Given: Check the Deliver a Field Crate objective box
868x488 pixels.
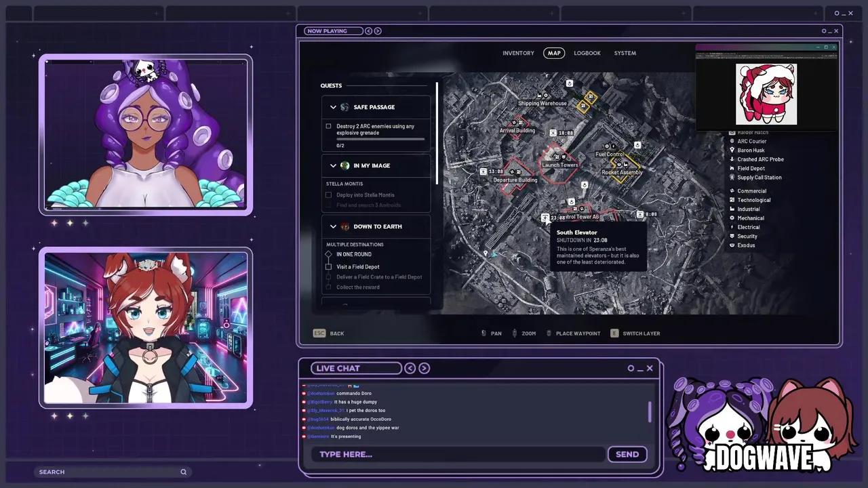Looking at the screenshot, I should [x=329, y=277].
